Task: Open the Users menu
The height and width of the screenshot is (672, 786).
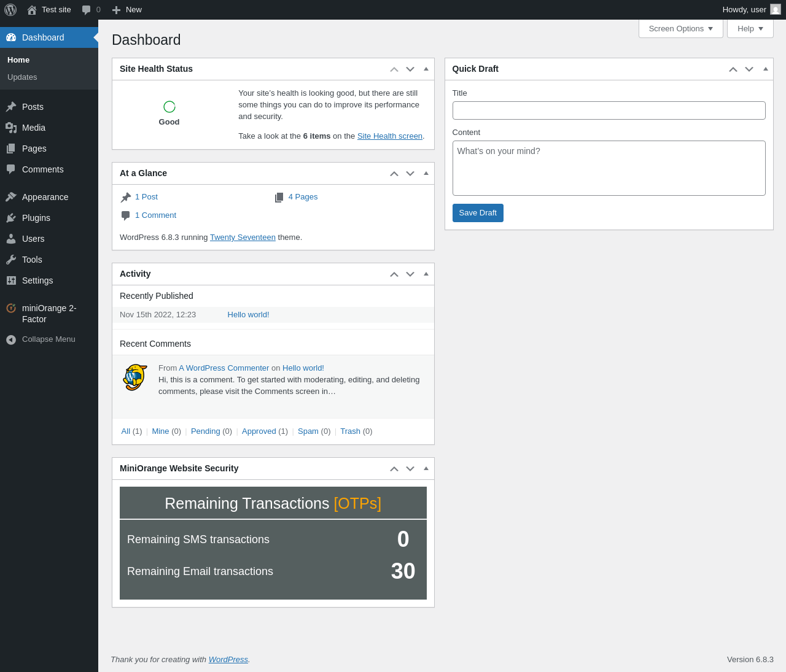Action: (49, 239)
